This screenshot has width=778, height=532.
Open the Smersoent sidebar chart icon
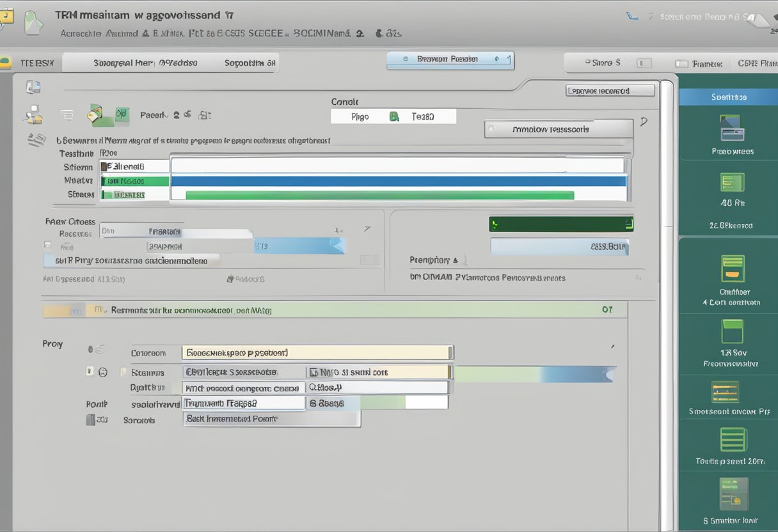click(x=725, y=392)
